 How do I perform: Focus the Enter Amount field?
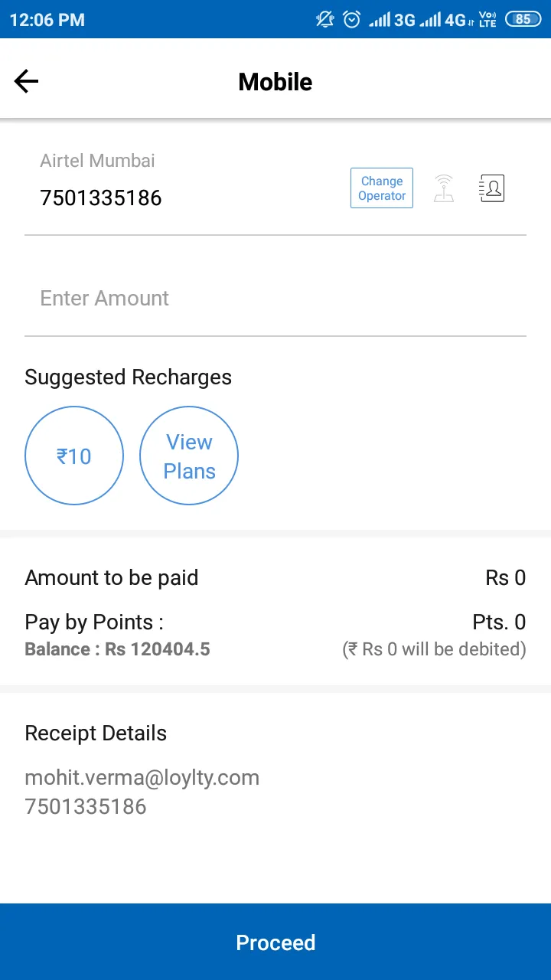(x=275, y=299)
